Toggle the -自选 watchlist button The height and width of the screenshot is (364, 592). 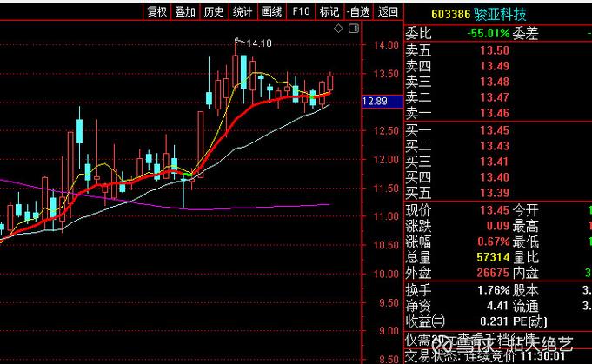358,11
